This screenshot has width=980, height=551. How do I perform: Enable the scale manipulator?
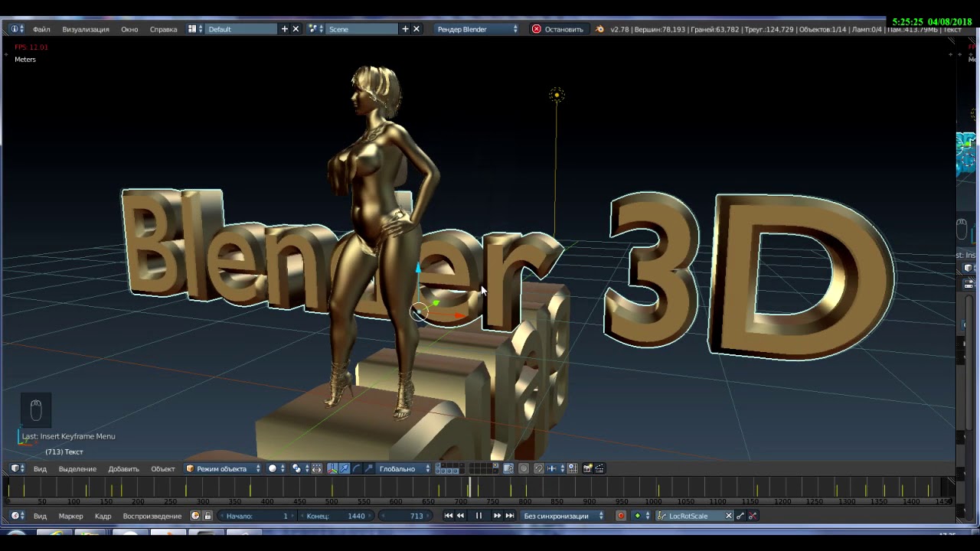369,468
